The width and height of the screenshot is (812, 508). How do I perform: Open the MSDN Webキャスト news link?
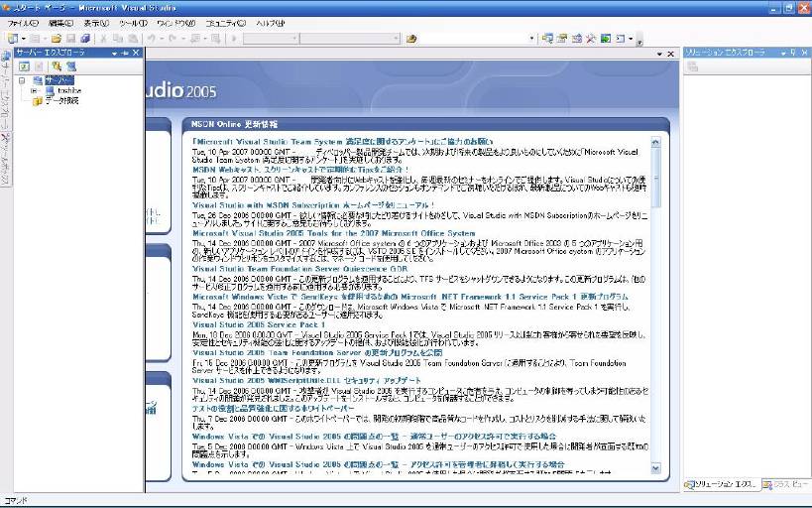[300, 169]
